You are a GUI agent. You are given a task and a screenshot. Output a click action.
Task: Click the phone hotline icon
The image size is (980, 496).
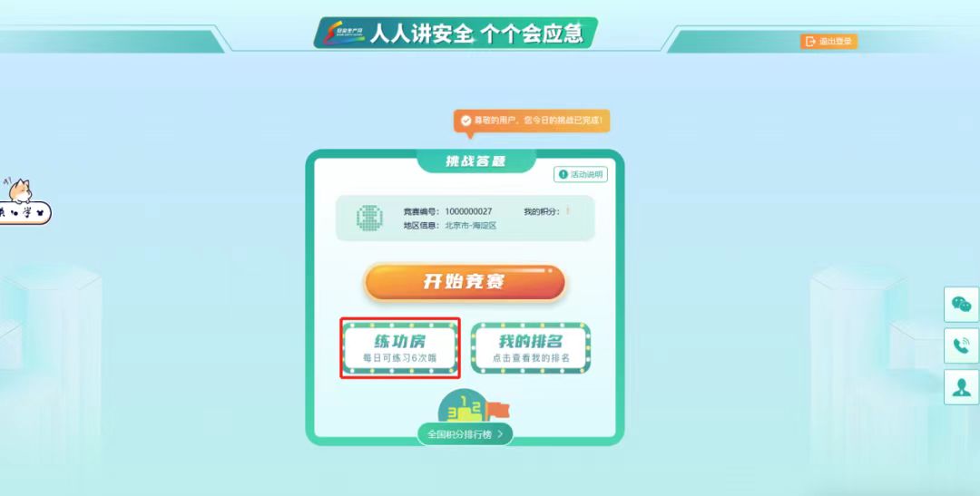pyautogui.click(x=961, y=345)
